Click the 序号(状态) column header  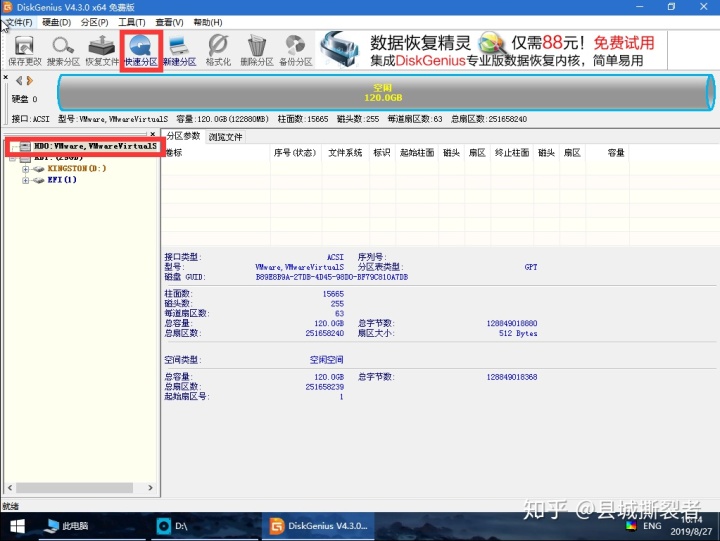click(295, 152)
